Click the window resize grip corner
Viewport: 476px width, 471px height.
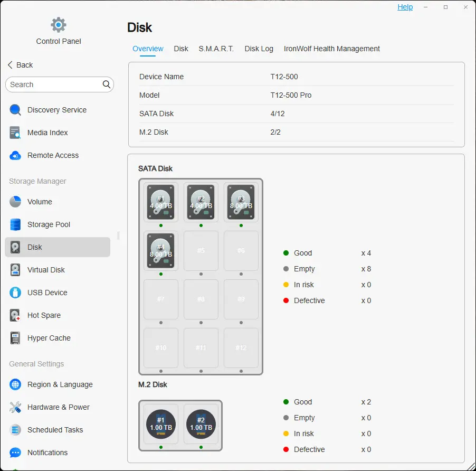(471, 466)
